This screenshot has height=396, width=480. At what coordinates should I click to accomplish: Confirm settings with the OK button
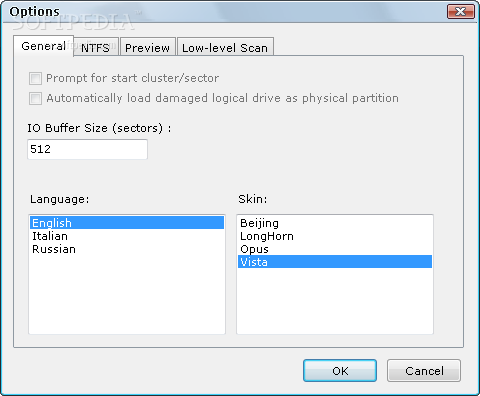[x=340, y=371]
